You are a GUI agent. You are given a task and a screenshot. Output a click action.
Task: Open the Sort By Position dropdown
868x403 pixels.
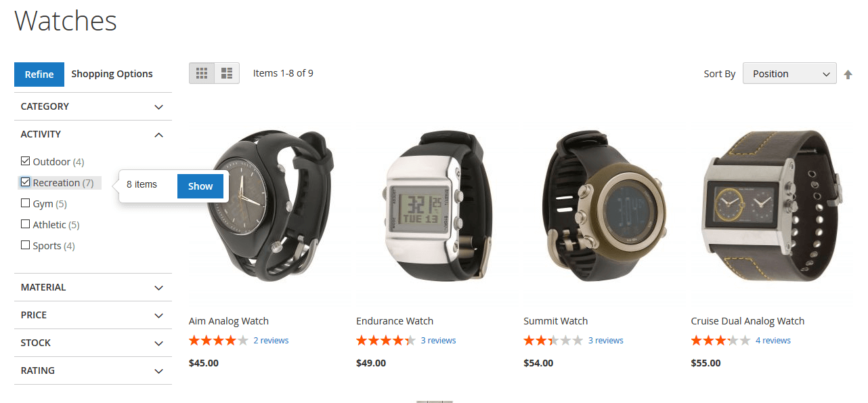[x=789, y=74]
